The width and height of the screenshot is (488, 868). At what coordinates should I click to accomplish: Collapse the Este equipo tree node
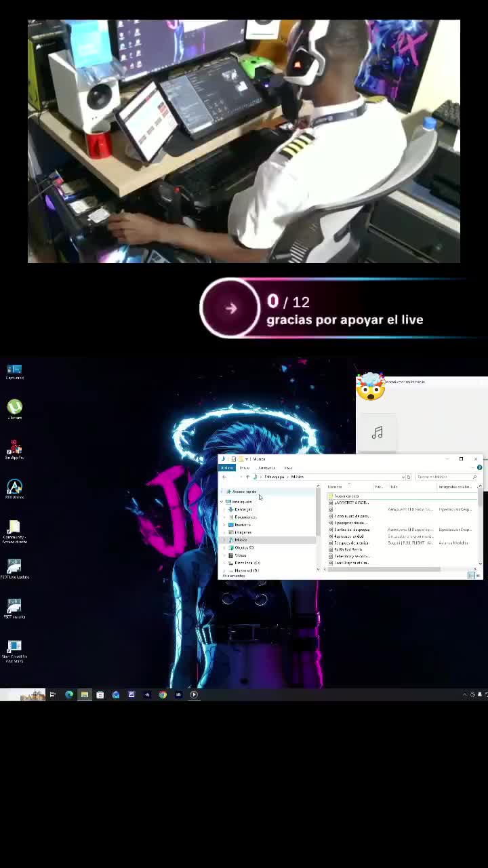[x=222, y=502]
